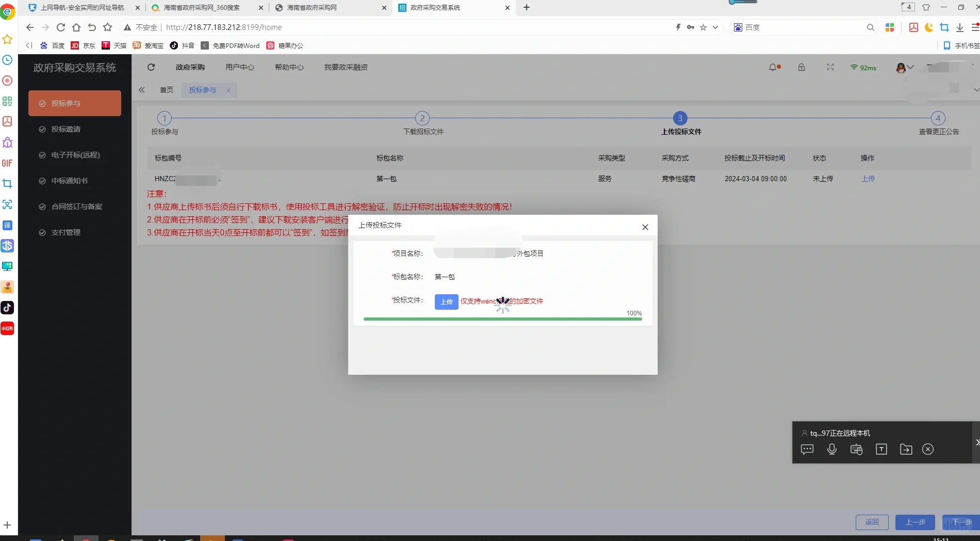Open the history clock icon in browser side panel
Screen dimensions: 980x541
point(7,60)
